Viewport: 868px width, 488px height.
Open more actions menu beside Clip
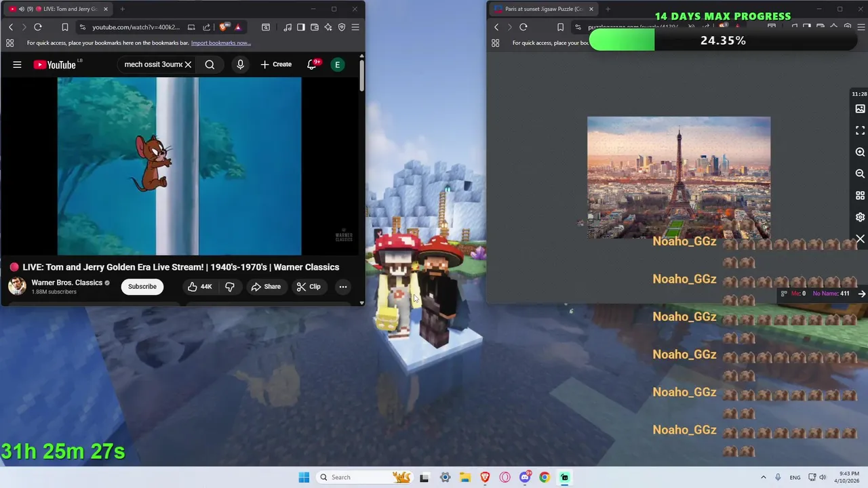point(343,287)
